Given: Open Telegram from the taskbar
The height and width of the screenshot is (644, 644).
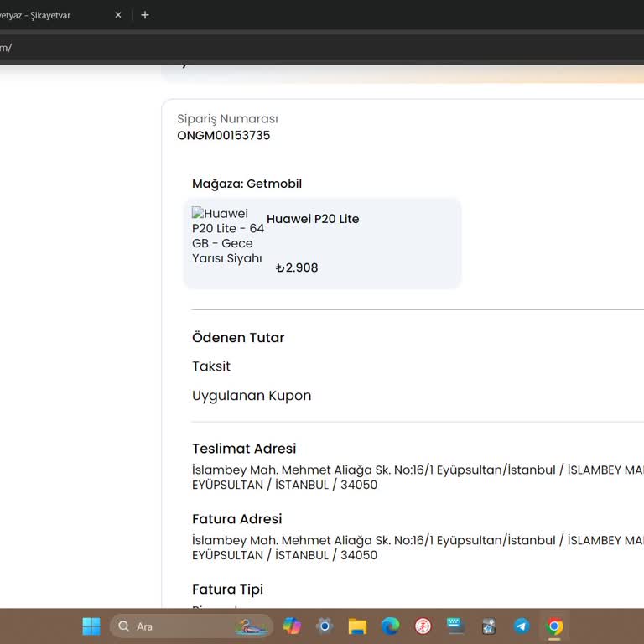Looking at the screenshot, I should [x=522, y=626].
